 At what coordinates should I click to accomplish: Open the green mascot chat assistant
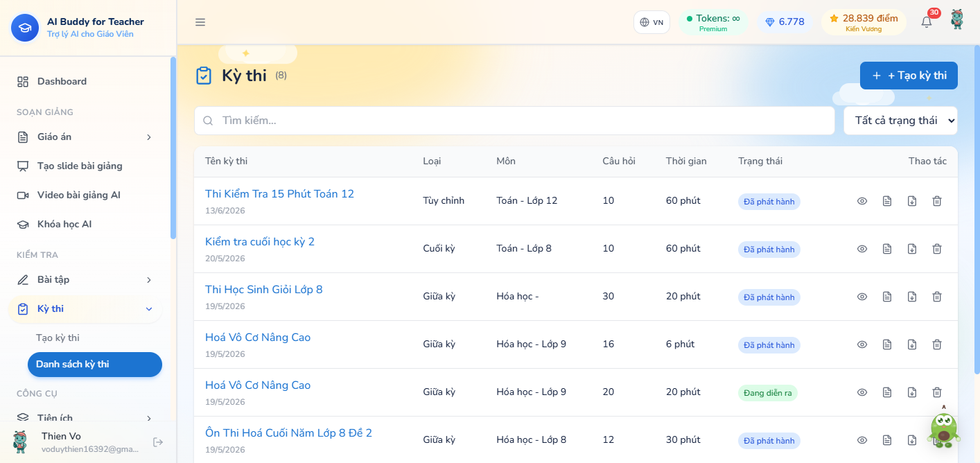[x=944, y=428]
